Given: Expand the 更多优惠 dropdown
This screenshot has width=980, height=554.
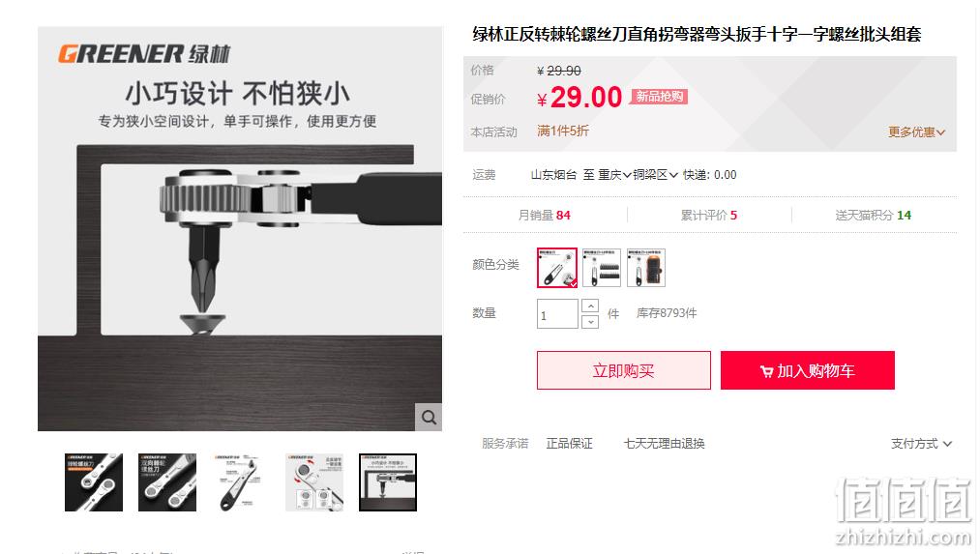Looking at the screenshot, I should click(916, 131).
